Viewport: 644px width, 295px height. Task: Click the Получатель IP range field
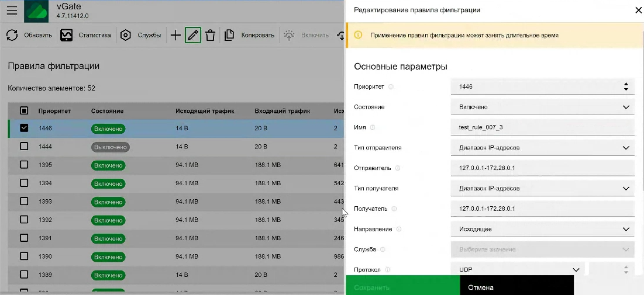click(542, 209)
